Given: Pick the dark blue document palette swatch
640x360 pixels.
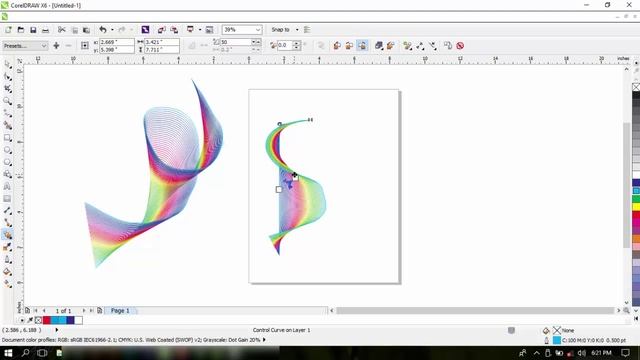Looking at the screenshot, I should coord(70,320).
